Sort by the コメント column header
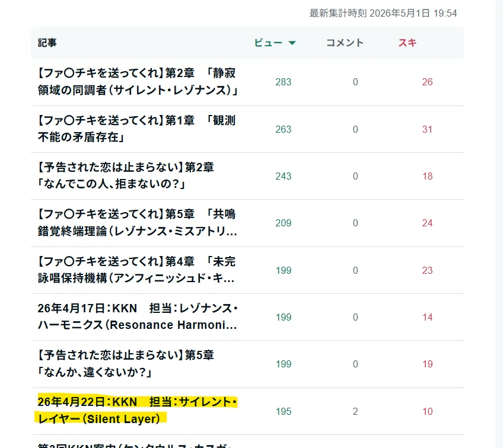The width and height of the screenshot is (503, 448). [345, 43]
